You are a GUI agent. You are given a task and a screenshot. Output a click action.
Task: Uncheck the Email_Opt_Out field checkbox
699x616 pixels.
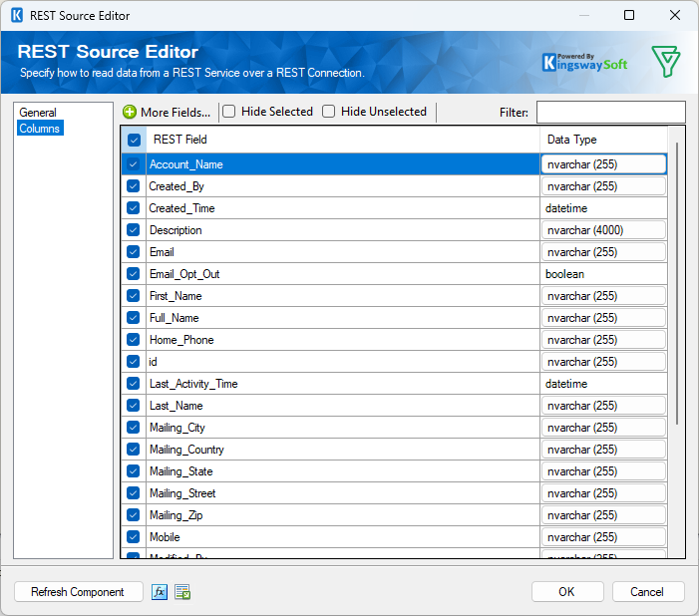pos(133,274)
